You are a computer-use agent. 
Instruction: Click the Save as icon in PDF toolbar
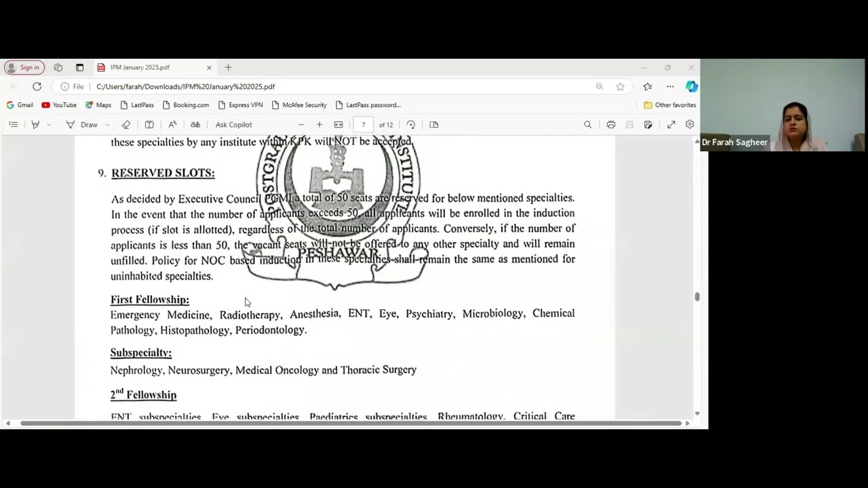pyautogui.click(x=648, y=125)
